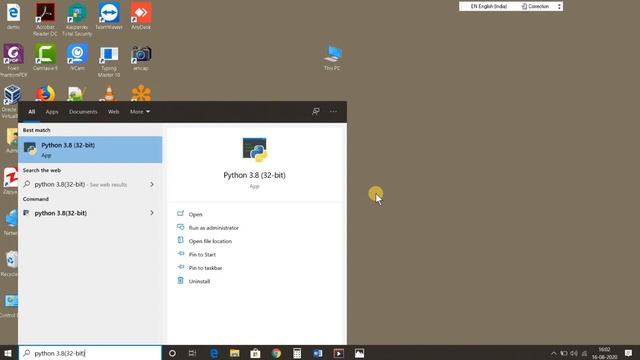Click the EN English (India) language indicator
Image resolution: width=640 pixels, height=360 pixels.
point(489,7)
